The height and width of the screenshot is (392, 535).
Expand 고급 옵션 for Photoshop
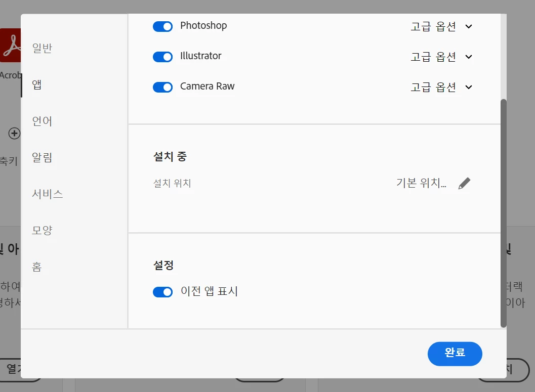tap(441, 26)
